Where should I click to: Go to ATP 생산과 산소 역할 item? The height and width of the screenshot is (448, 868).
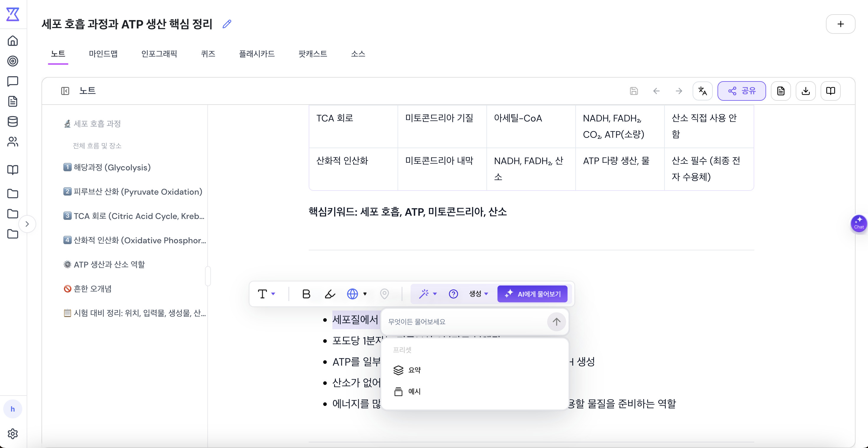[104, 264]
